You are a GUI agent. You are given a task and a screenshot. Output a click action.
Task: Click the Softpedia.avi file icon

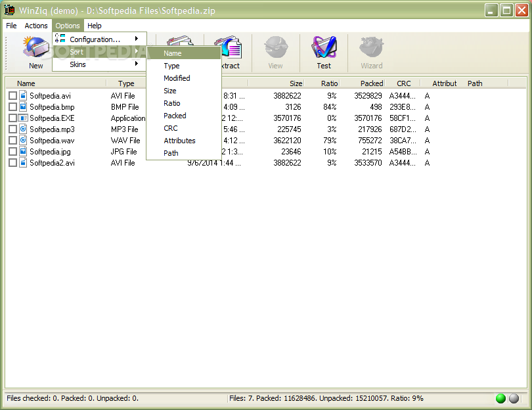pyautogui.click(x=23, y=95)
